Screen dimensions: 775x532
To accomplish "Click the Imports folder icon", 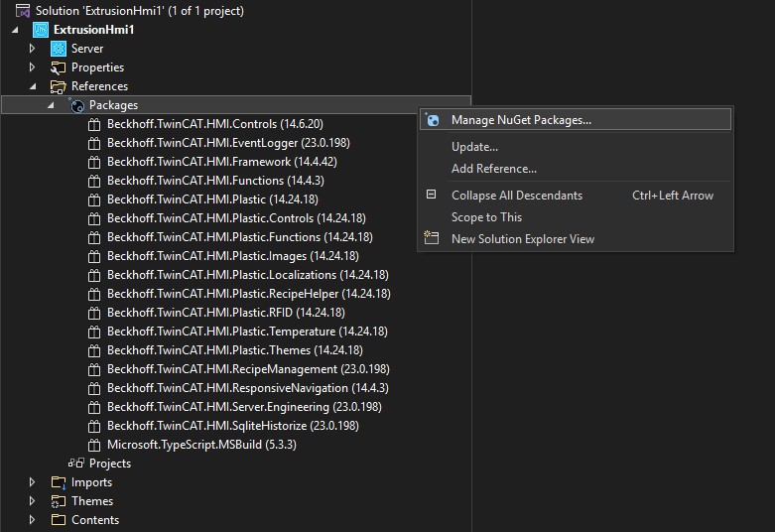I will pyautogui.click(x=59, y=482).
